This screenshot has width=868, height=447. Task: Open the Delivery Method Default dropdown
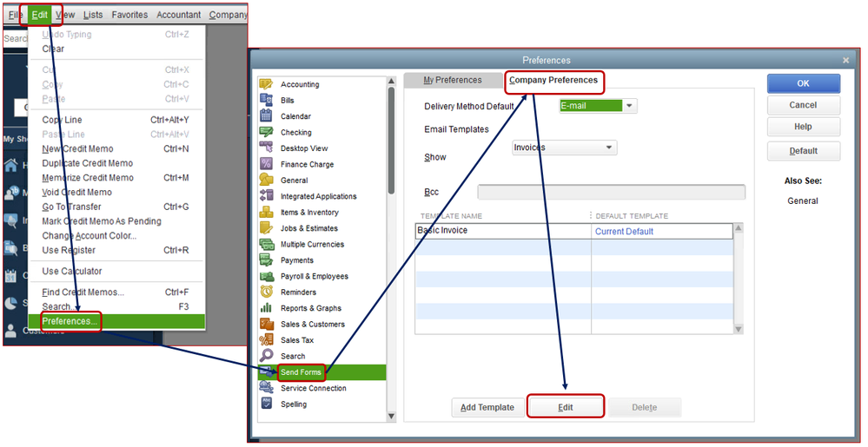[x=630, y=106]
